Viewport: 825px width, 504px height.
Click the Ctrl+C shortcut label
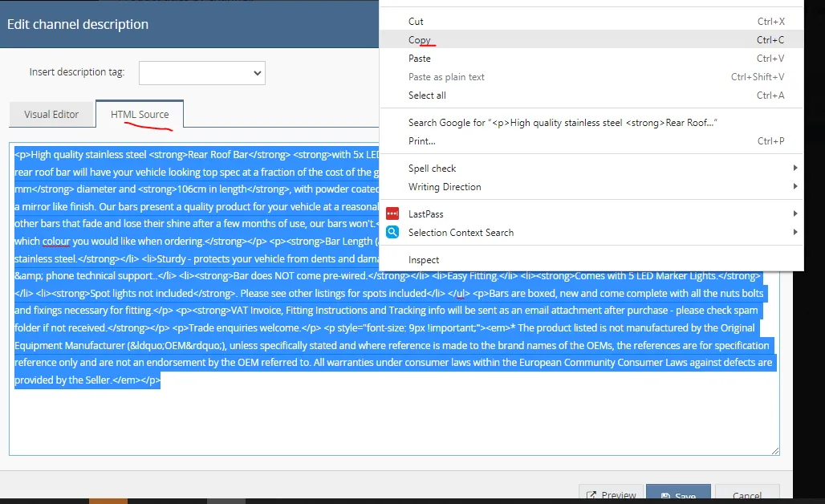(770, 40)
